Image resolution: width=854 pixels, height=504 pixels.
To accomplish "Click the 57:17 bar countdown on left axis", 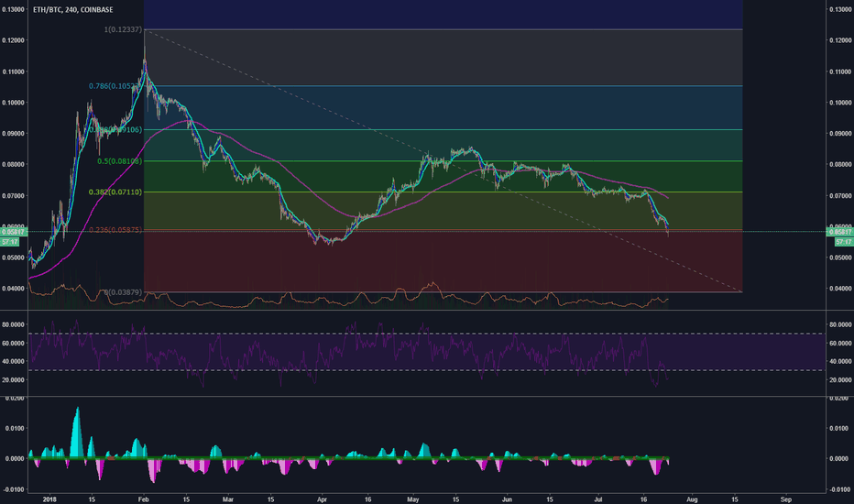I will click(x=9, y=241).
